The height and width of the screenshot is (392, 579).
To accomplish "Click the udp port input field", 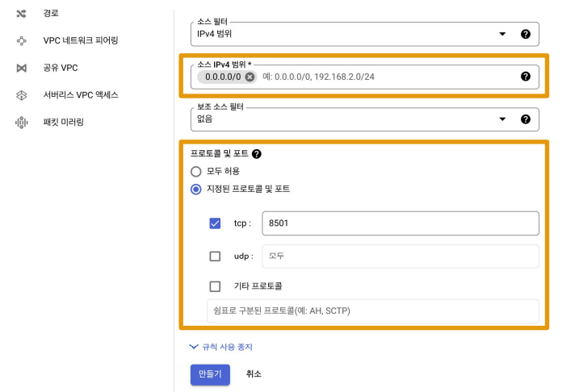I will tap(401, 256).
